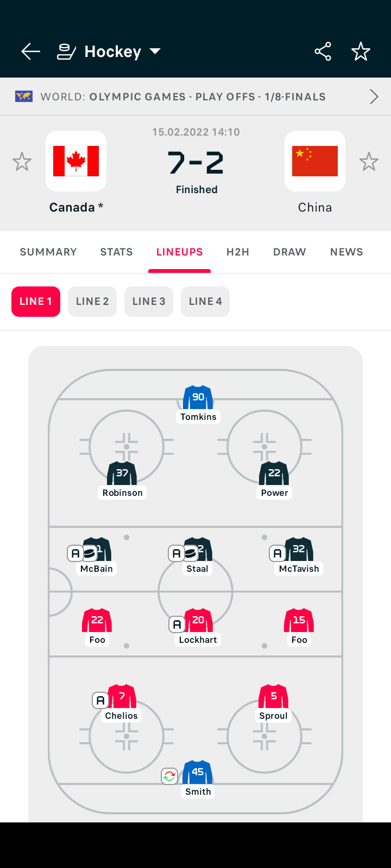Toggle favorite star for Canada
This screenshot has height=868, width=391.
click(x=22, y=162)
